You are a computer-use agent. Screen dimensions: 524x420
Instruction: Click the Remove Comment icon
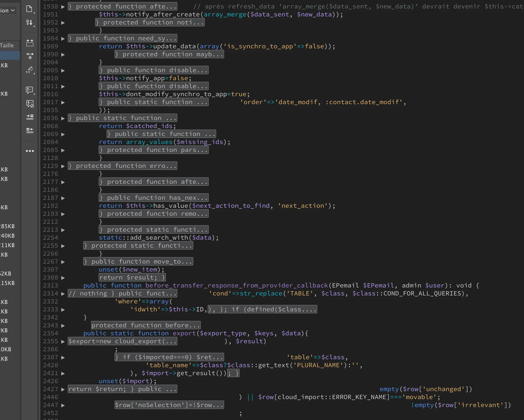[x=30, y=104]
